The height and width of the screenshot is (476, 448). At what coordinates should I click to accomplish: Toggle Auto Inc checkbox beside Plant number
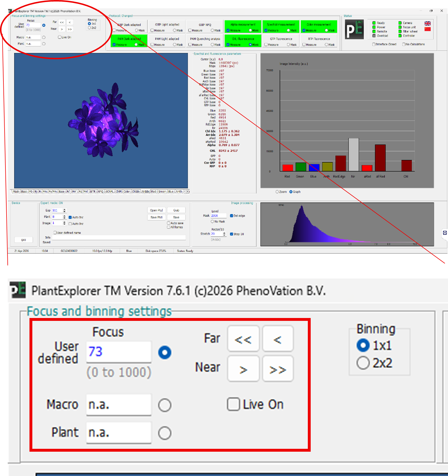point(70,218)
